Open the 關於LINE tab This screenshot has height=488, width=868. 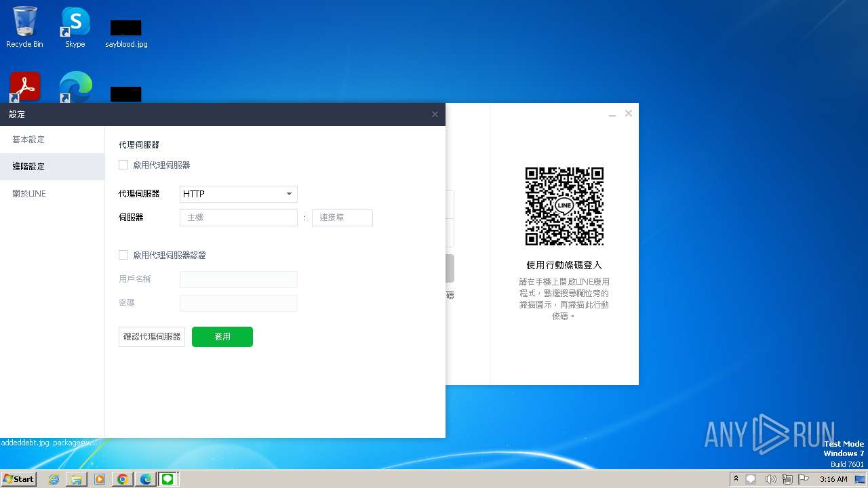pyautogui.click(x=52, y=194)
